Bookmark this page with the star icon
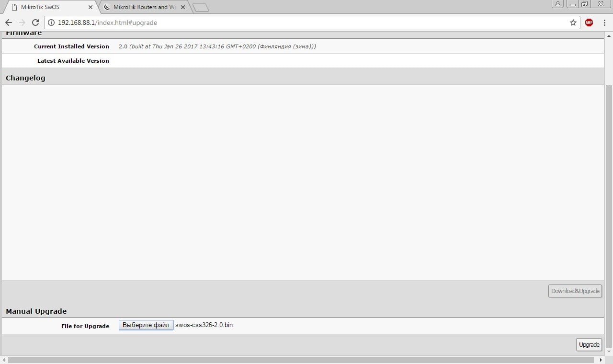 [x=573, y=23]
